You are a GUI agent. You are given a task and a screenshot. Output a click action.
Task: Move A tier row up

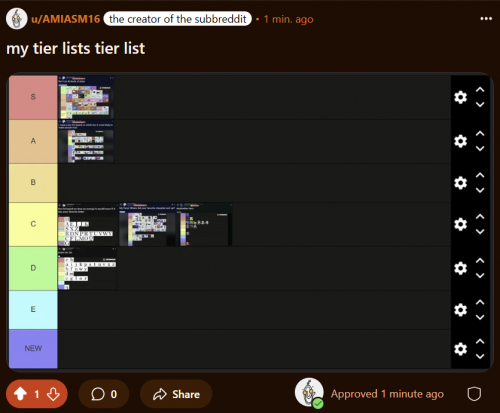(480, 133)
